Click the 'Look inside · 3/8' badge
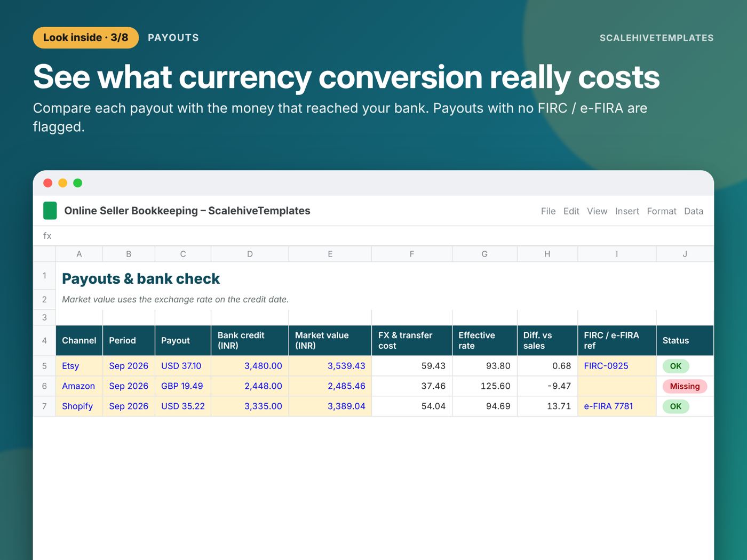 point(86,38)
